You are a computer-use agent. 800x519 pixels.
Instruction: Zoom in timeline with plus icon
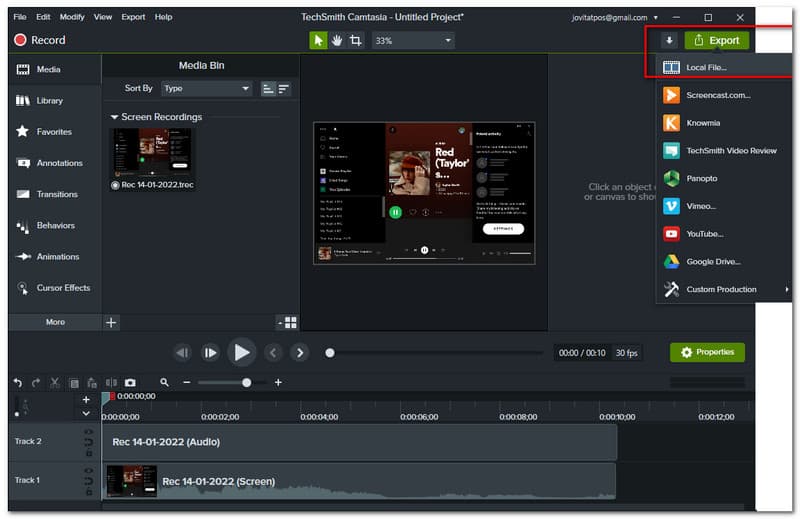[x=278, y=382]
